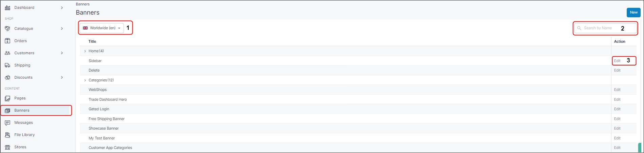Click the Discounts icon in sidebar
Image resolution: width=644 pixels, height=153 pixels.
point(7,77)
